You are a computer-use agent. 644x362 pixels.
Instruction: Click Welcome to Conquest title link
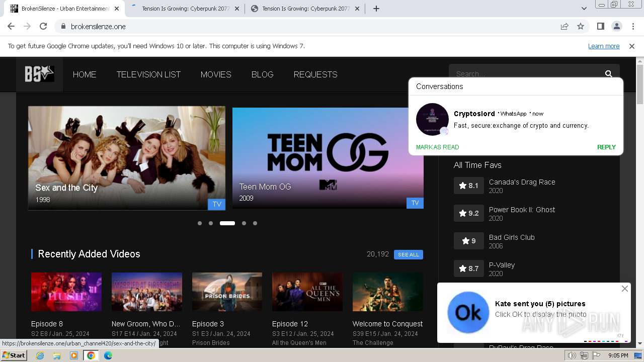point(387,324)
